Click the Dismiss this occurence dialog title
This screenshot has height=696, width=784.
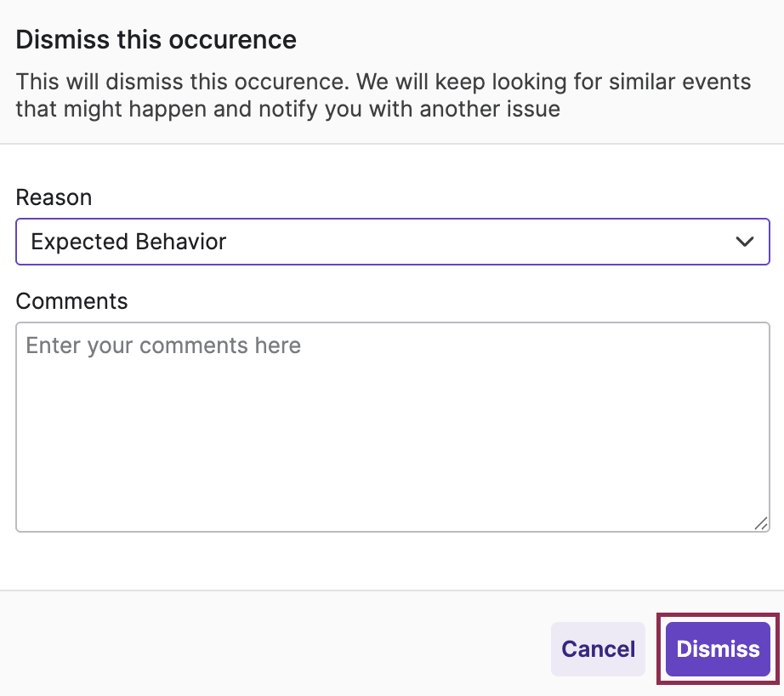pos(156,39)
